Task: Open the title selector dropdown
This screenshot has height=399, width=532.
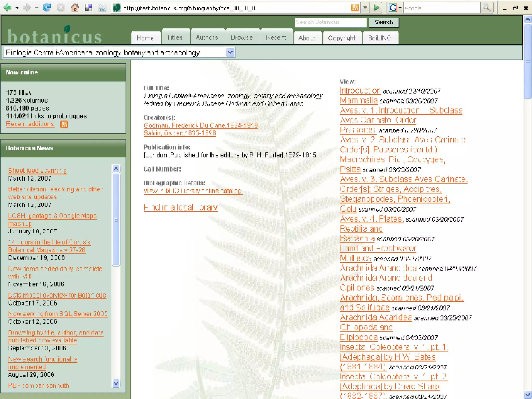Action: coord(230,52)
